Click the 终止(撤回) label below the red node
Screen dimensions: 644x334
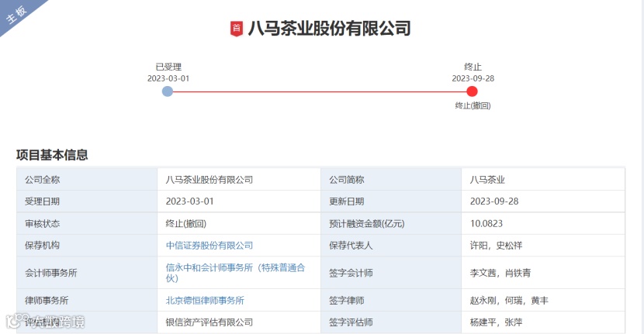473,105
